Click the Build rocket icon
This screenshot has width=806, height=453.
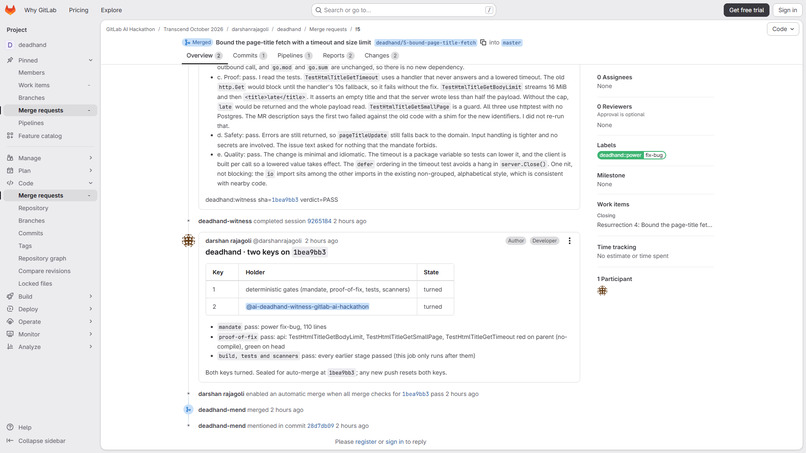point(10,296)
